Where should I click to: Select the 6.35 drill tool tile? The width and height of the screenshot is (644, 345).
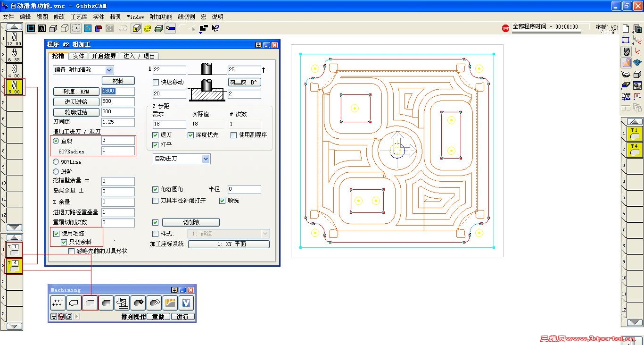(x=14, y=55)
